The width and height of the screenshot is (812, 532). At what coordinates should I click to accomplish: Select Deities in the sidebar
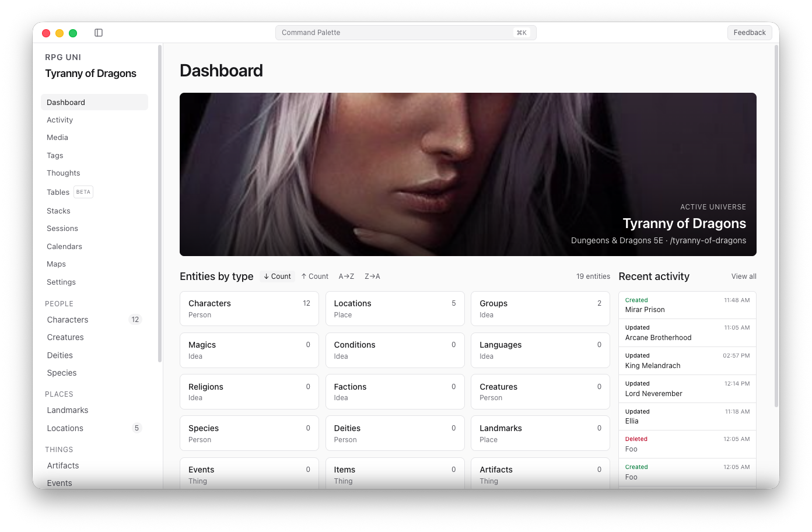94,355
